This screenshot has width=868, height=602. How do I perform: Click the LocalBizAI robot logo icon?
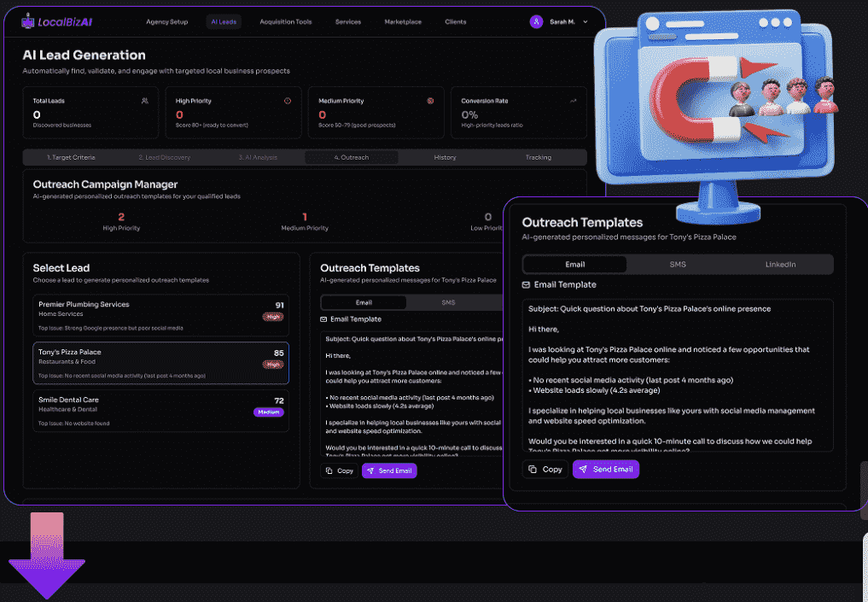click(29, 20)
